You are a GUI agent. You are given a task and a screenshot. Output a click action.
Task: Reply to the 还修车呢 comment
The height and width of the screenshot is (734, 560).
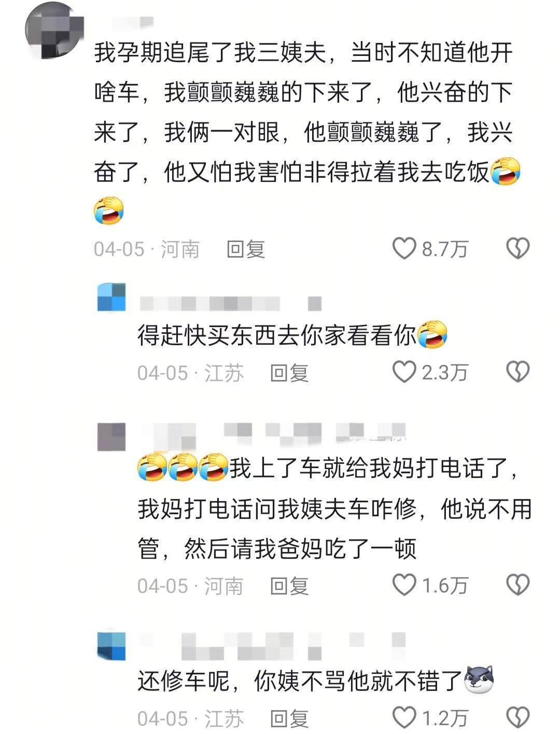(289, 719)
